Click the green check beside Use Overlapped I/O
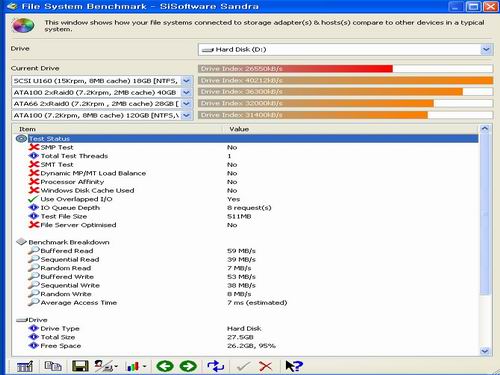 pyautogui.click(x=34, y=199)
